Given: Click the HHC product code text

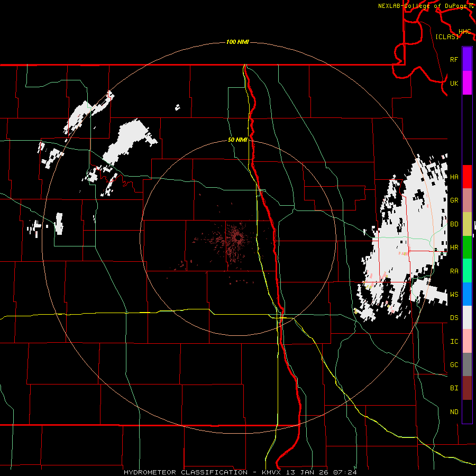Looking at the screenshot, I should click(464, 32).
